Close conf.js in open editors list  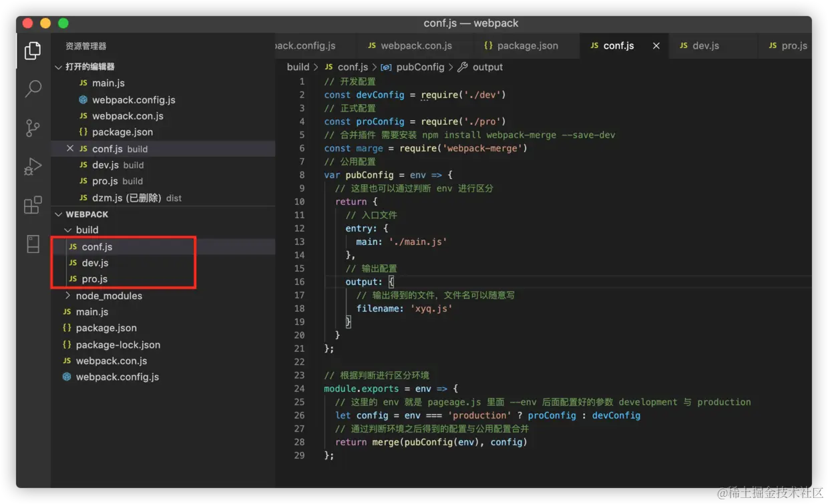pos(70,149)
